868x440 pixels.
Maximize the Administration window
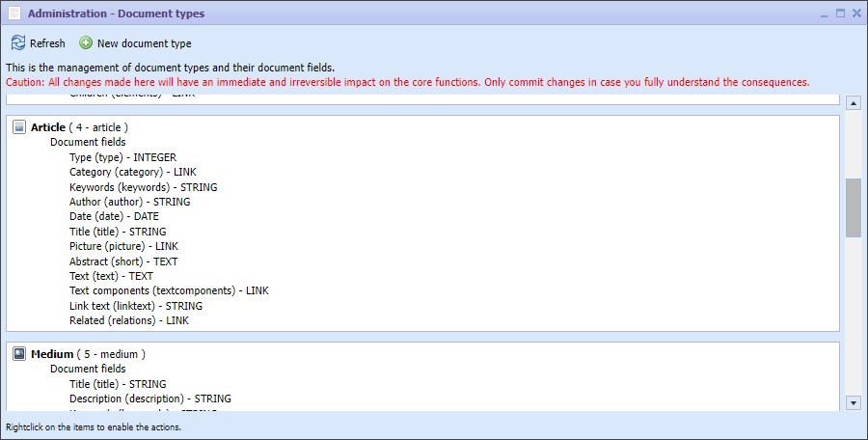coord(839,14)
